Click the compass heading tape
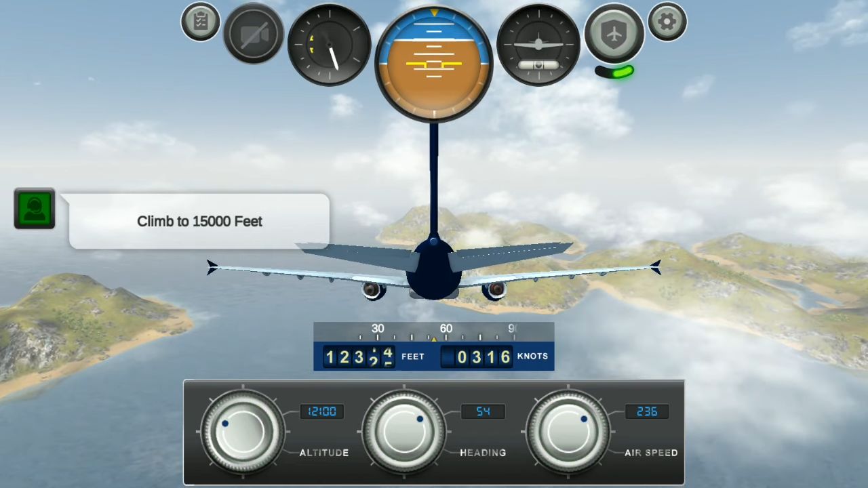Image resolution: width=868 pixels, height=488 pixels. click(x=434, y=332)
